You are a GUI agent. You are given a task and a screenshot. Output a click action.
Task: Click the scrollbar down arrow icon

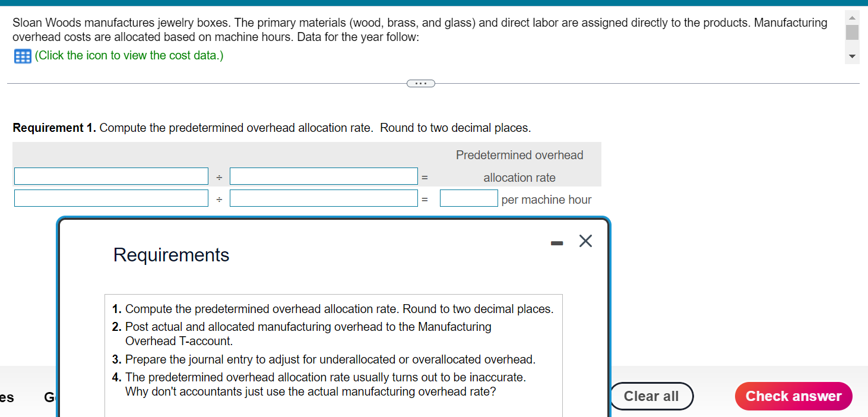(852, 55)
